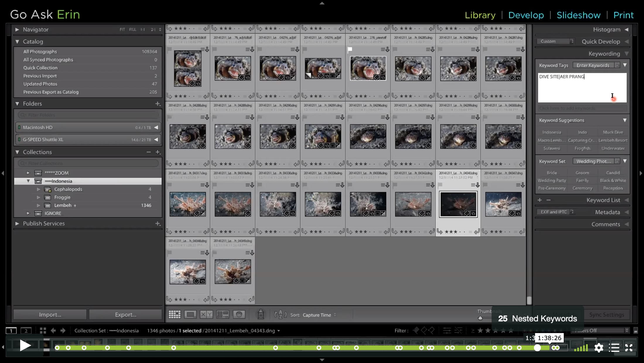Play the video
Screen dimensions: 644x363
pos(25,345)
